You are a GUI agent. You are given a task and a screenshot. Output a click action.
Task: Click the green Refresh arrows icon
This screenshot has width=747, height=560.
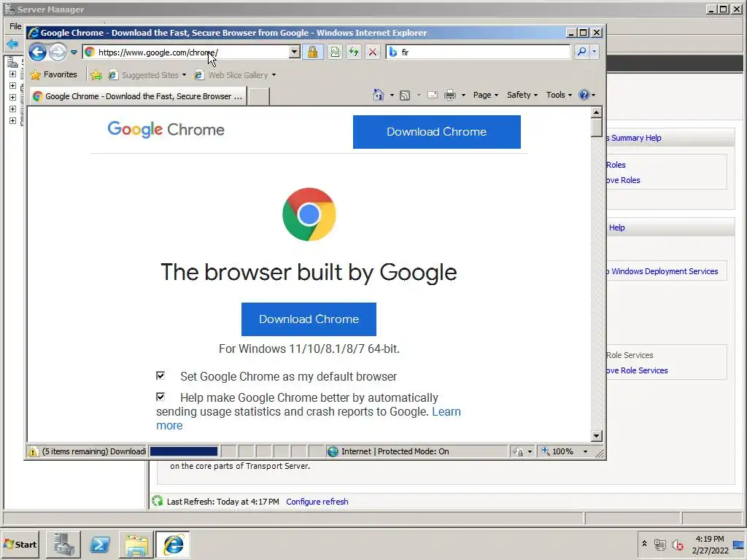coord(354,52)
